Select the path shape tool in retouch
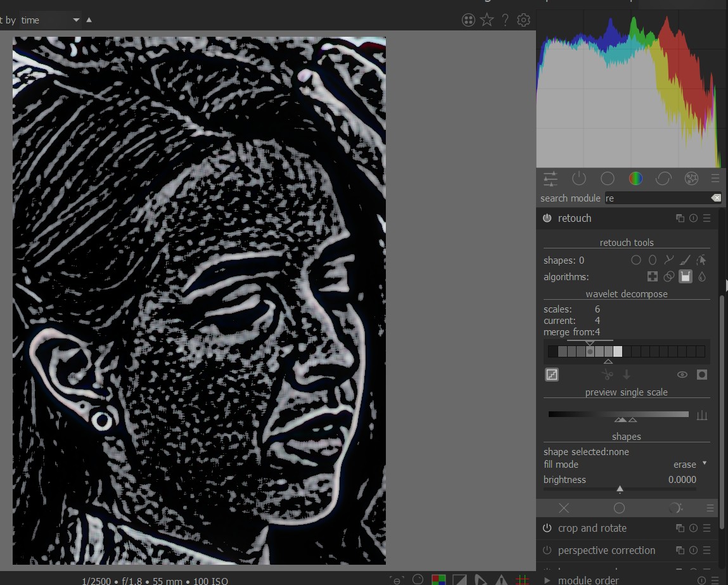This screenshot has height=585, width=728. pyautogui.click(x=668, y=260)
